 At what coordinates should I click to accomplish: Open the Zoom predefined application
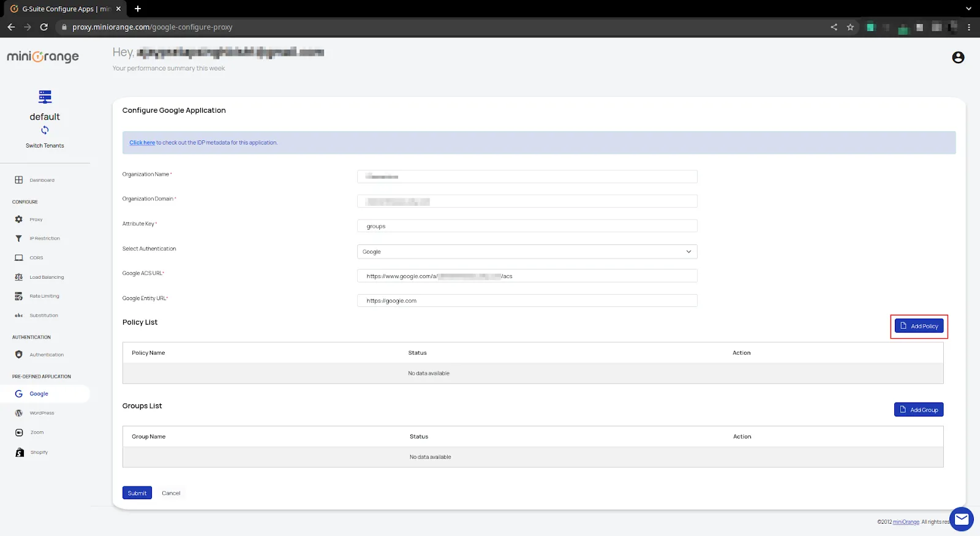point(37,432)
